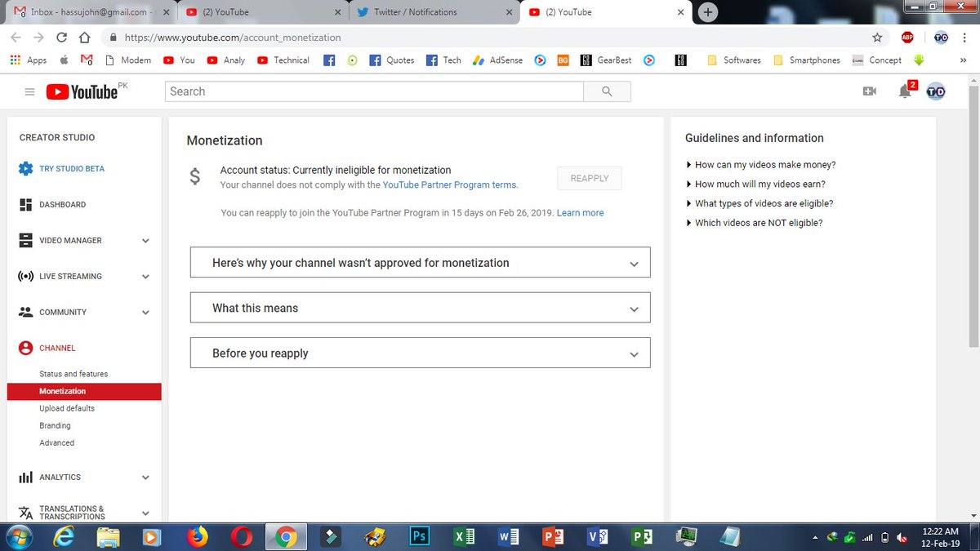Expand 'How much will my videos earn?'
The width and height of the screenshot is (980, 551).
[755, 184]
